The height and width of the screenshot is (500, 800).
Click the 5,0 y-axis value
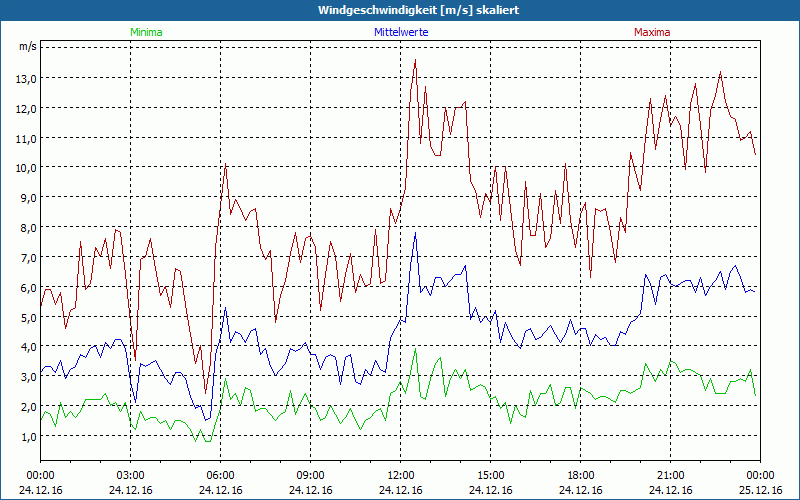[x=30, y=317]
